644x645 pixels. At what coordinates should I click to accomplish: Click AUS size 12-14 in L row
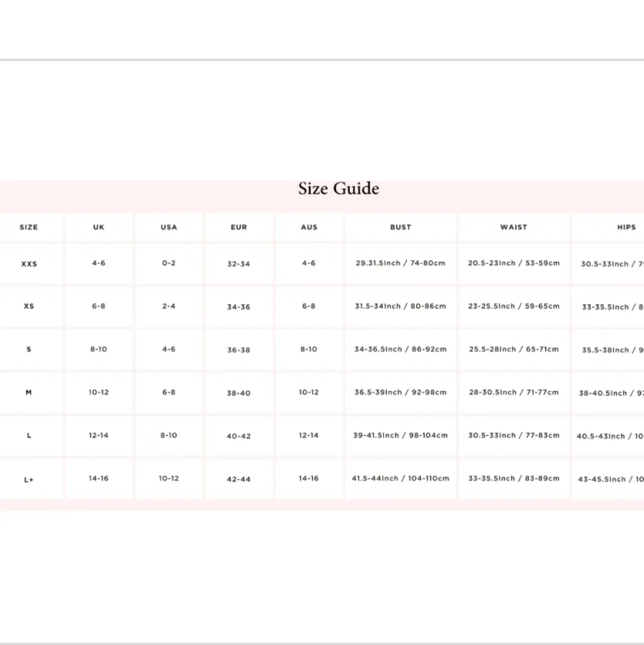[309, 435]
